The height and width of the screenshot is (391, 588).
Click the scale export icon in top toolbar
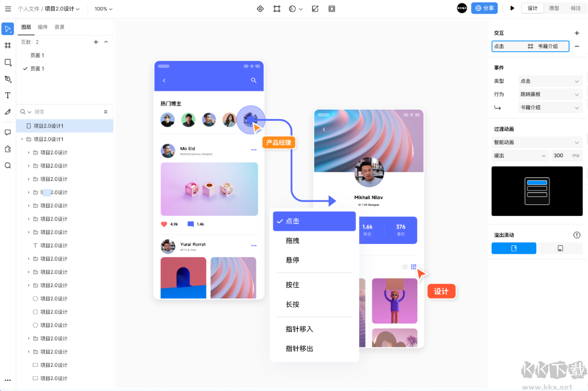pos(315,9)
